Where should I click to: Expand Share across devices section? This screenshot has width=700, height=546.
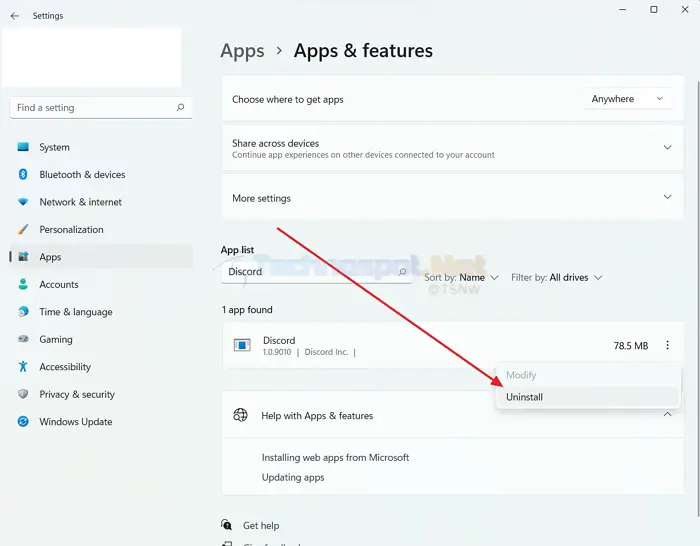667,147
